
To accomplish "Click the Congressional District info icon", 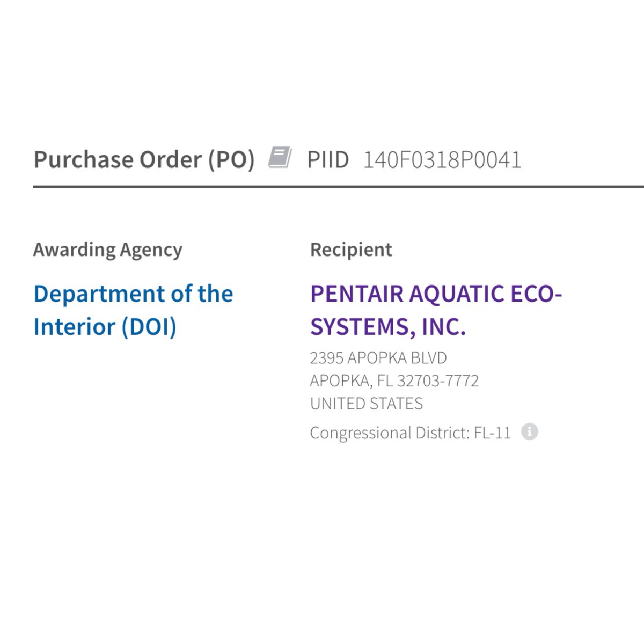I will pyautogui.click(x=529, y=431).
